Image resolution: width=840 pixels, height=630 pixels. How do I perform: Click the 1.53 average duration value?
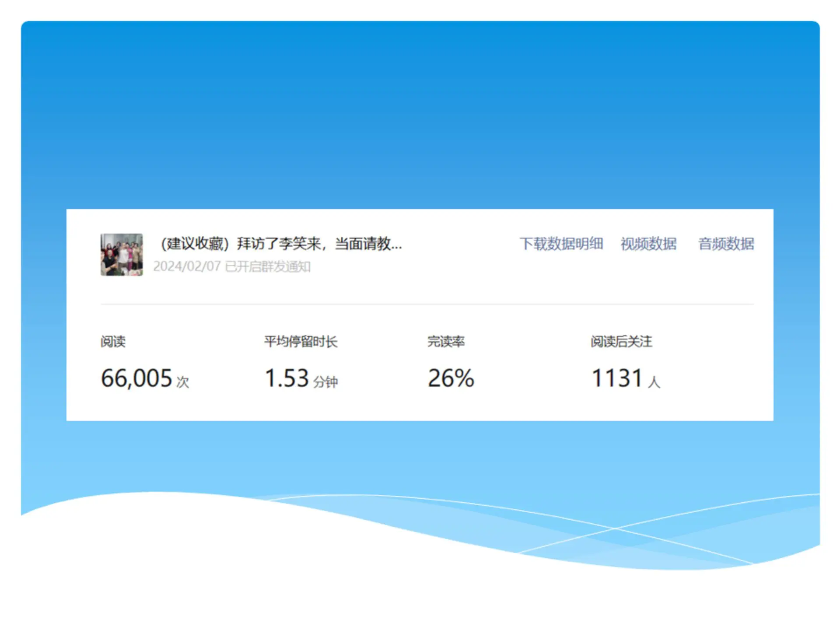(287, 378)
